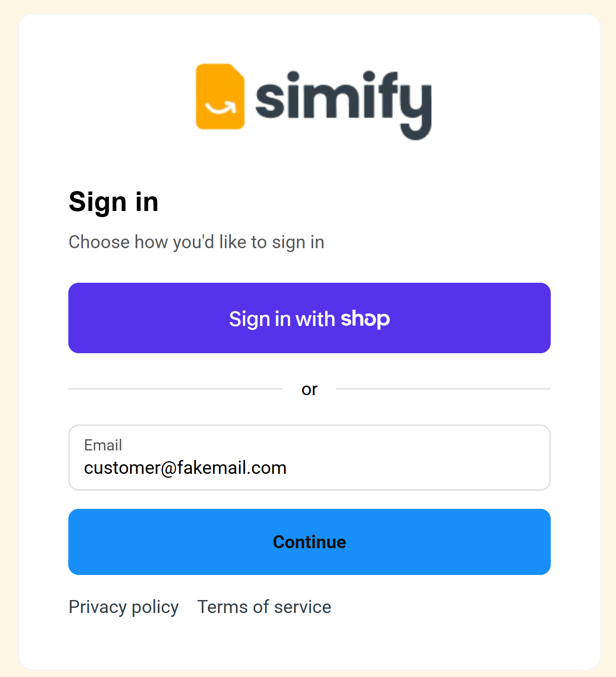Viewport: 616px width, 677px height.
Task: Click the cream page background outside the card
Action: click(9, 346)
